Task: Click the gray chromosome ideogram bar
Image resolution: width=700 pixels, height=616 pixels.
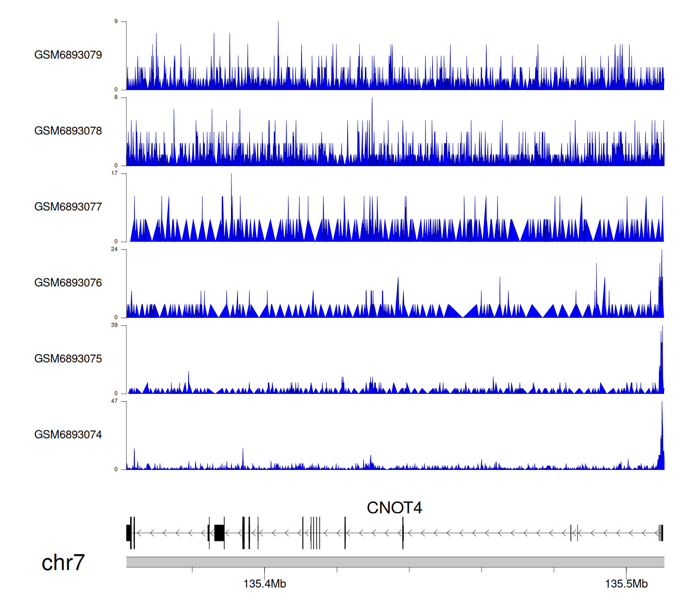Action: pos(395,562)
